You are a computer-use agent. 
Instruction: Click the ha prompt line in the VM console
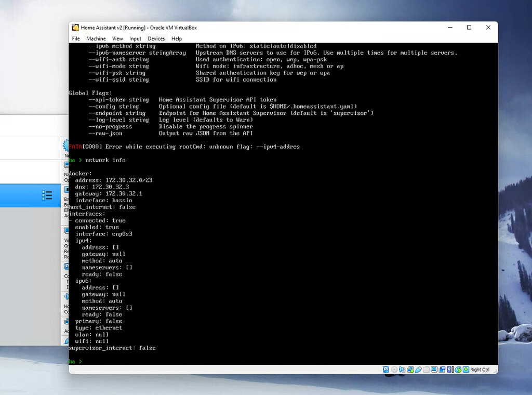tap(75, 361)
